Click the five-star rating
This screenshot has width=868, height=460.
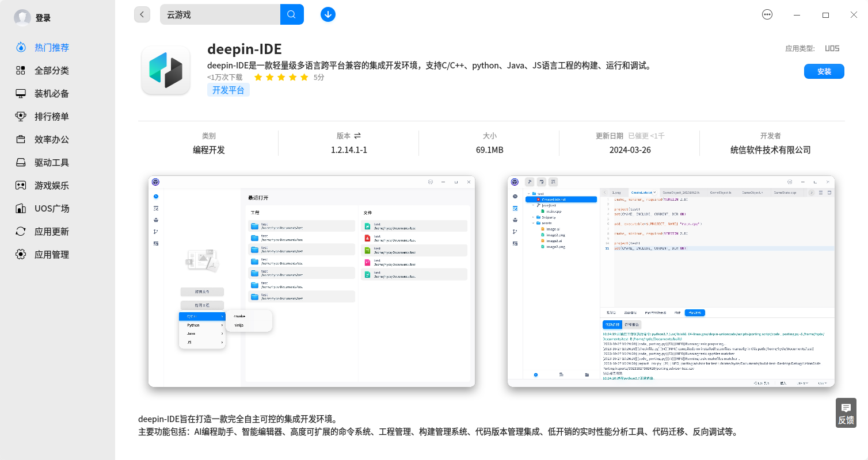[x=281, y=77]
